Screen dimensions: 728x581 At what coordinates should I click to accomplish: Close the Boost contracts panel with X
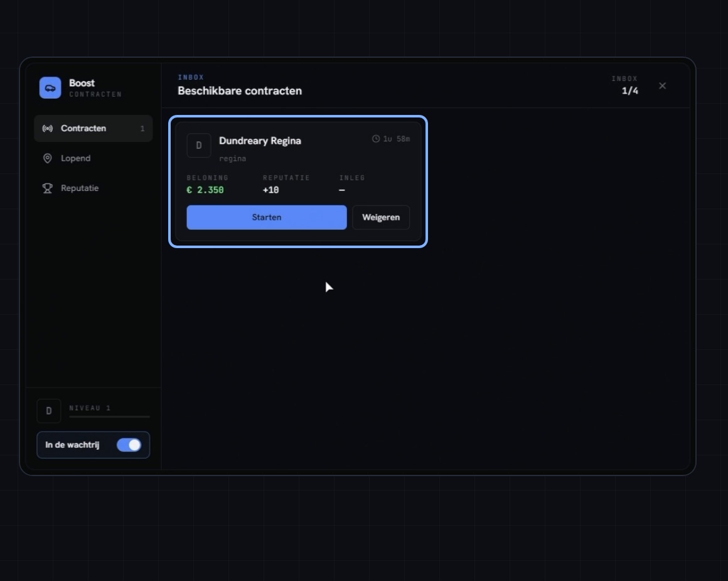point(663,85)
